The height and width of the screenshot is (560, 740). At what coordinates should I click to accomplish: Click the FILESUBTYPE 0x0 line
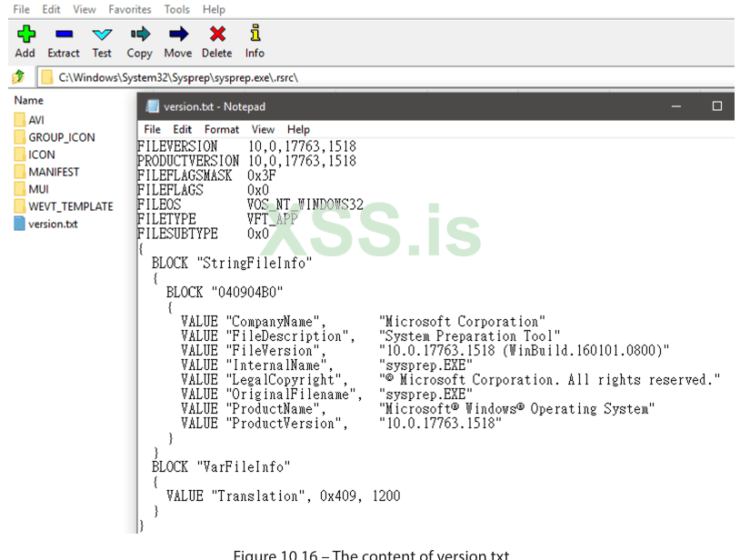pos(204,234)
